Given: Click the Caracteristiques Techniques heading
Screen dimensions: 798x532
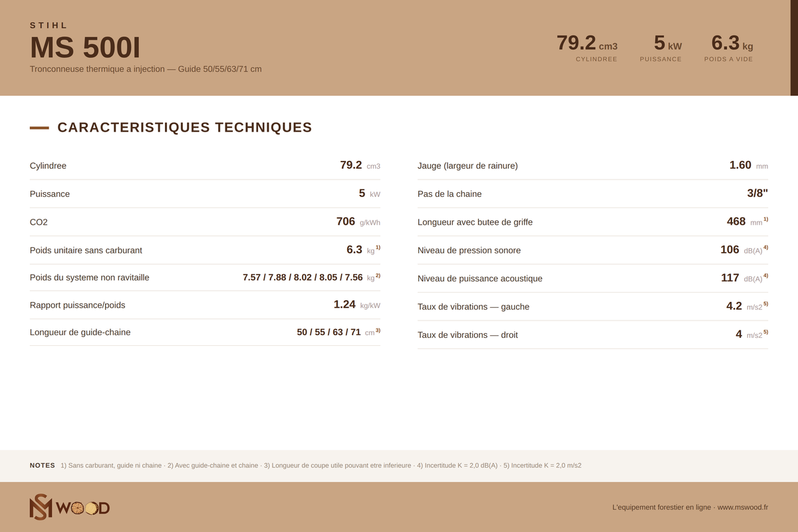Looking at the screenshot, I should click(x=185, y=127).
